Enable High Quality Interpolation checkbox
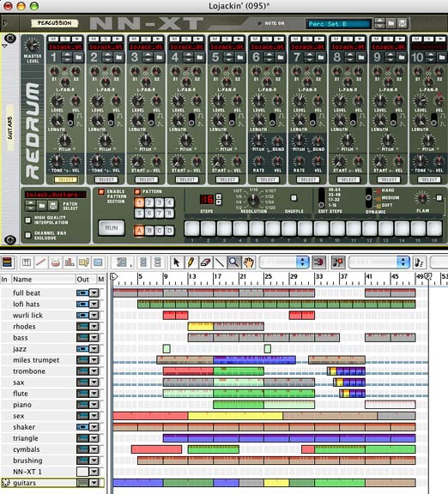The height and width of the screenshot is (494, 448). [x=28, y=220]
